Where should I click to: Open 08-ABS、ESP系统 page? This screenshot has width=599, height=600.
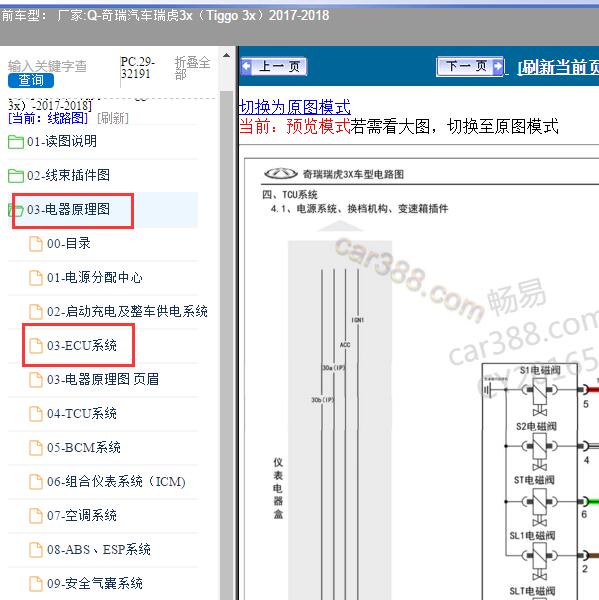point(98,550)
